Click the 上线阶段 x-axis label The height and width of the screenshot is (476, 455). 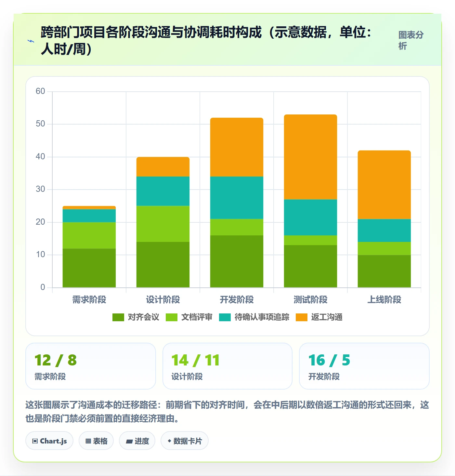(384, 299)
